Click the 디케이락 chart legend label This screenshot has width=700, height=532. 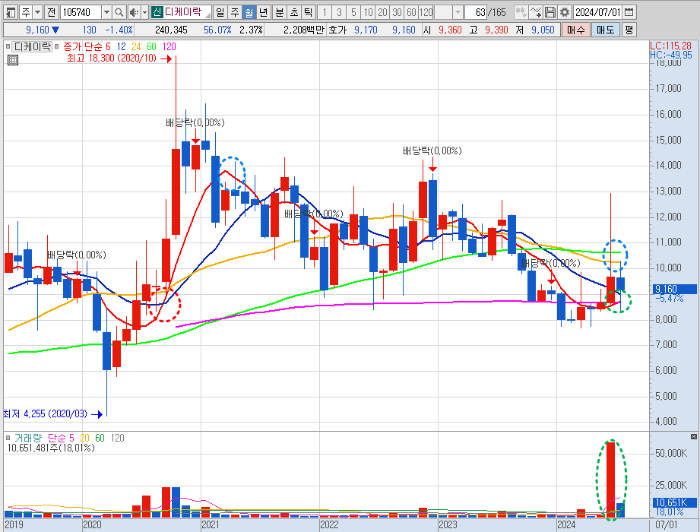tap(32, 46)
